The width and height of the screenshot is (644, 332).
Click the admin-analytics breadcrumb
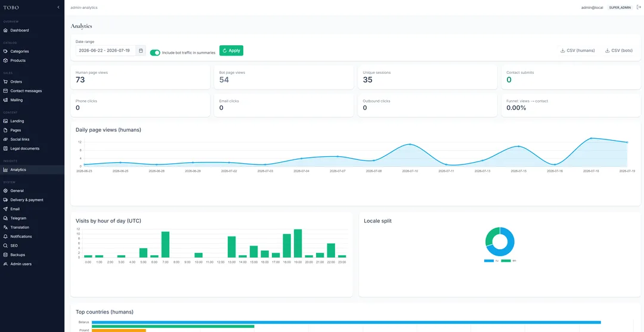84,7
